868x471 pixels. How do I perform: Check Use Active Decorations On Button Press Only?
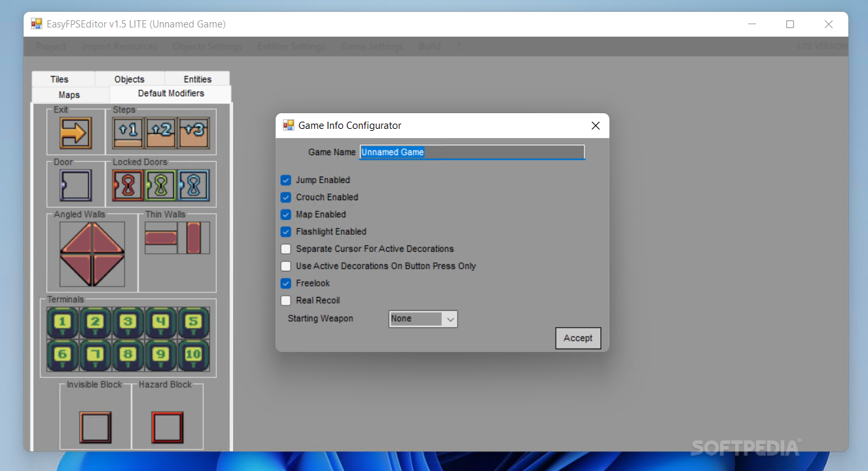(286, 266)
